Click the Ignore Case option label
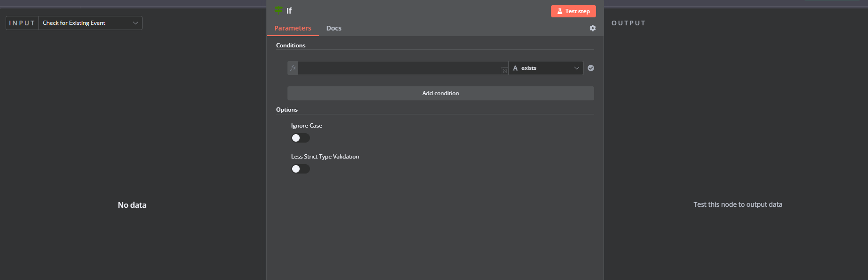Image resolution: width=868 pixels, height=280 pixels. coord(307,126)
